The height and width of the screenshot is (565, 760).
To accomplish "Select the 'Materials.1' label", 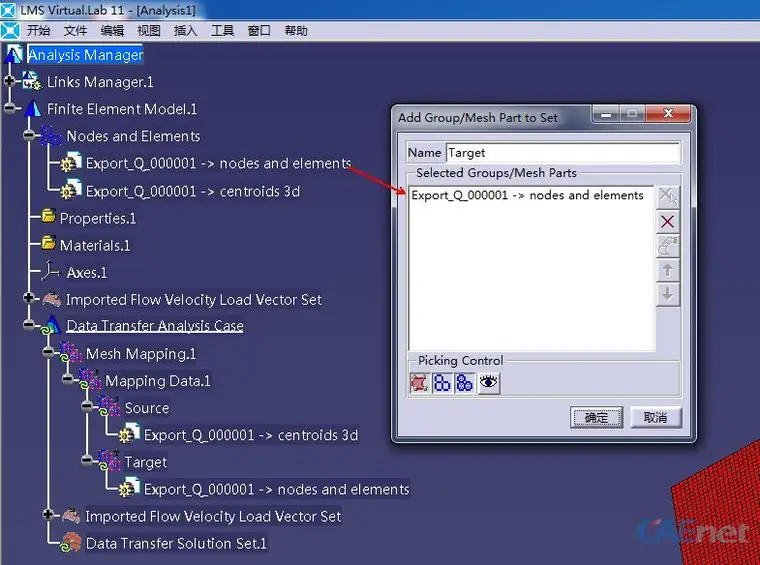I will pos(95,246).
